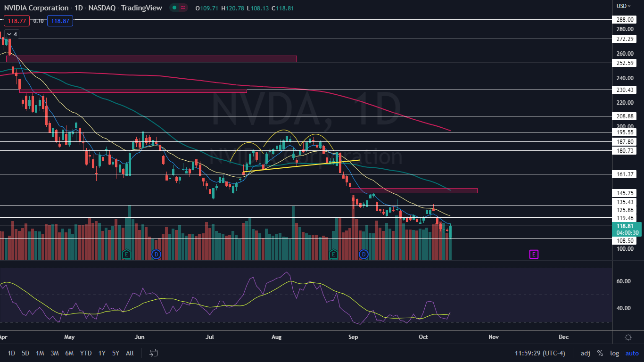Click the 135.43 price level label
This screenshot has height=362, width=644.
(x=625, y=202)
